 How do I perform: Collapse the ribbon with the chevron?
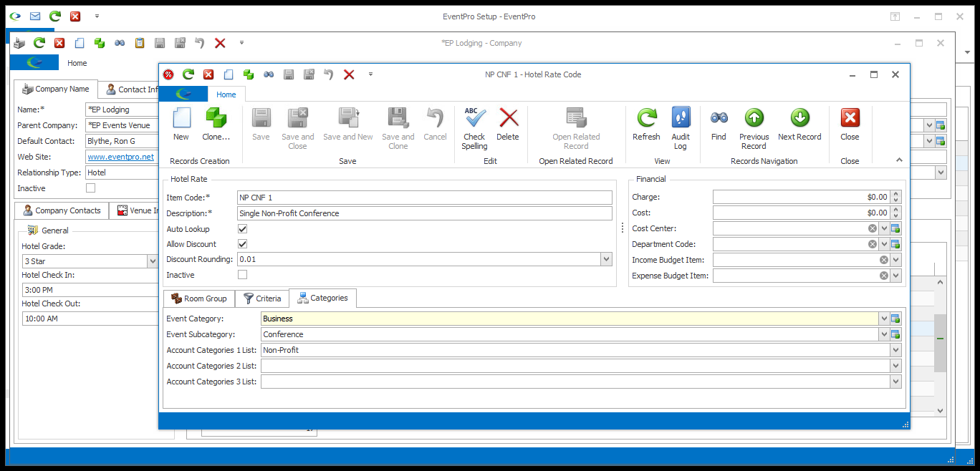click(x=900, y=160)
